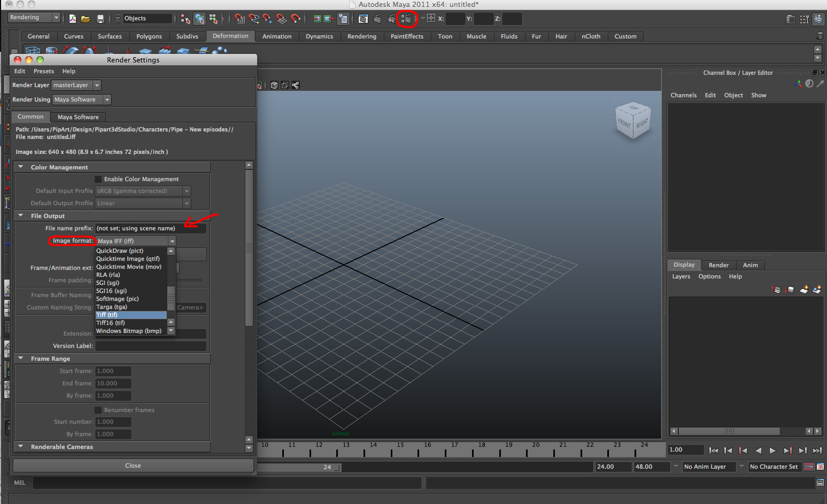
Task: Move selected layer up in Layer Editor
Action: coord(777,290)
